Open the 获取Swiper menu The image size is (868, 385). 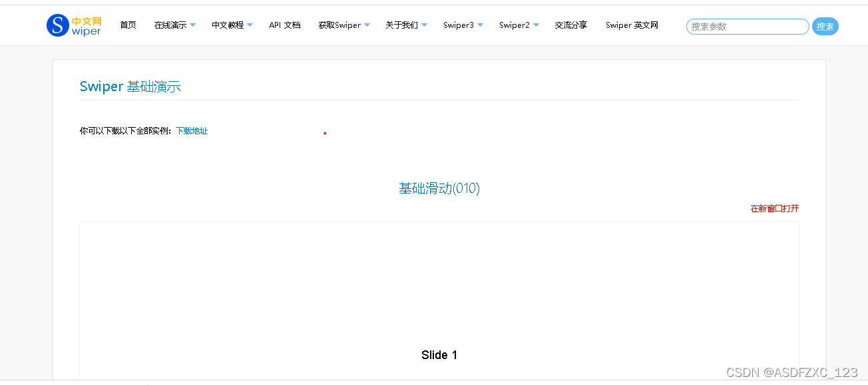pyautogui.click(x=339, y=25)
